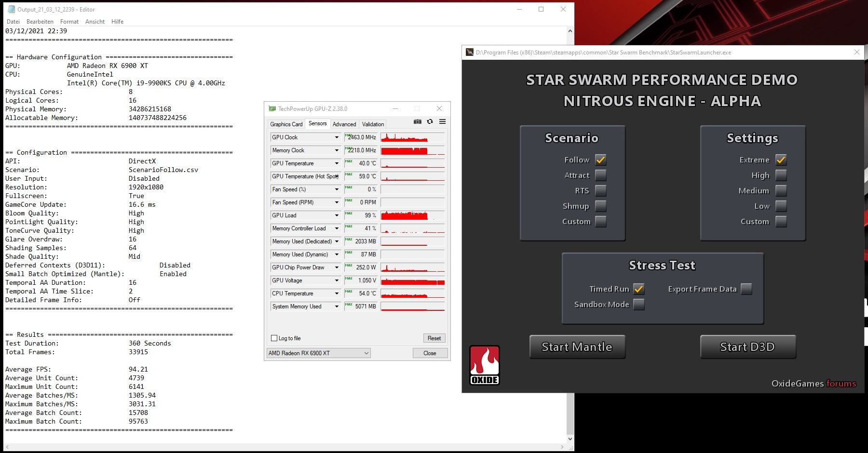Select the Medium settings checkbox
The image size is (868, 453).
tap(781, 191)
